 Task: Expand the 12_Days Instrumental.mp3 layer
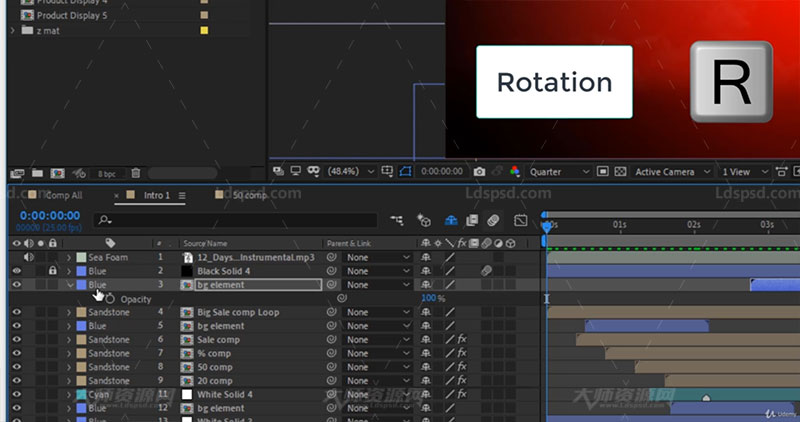[x=69, y=257]
